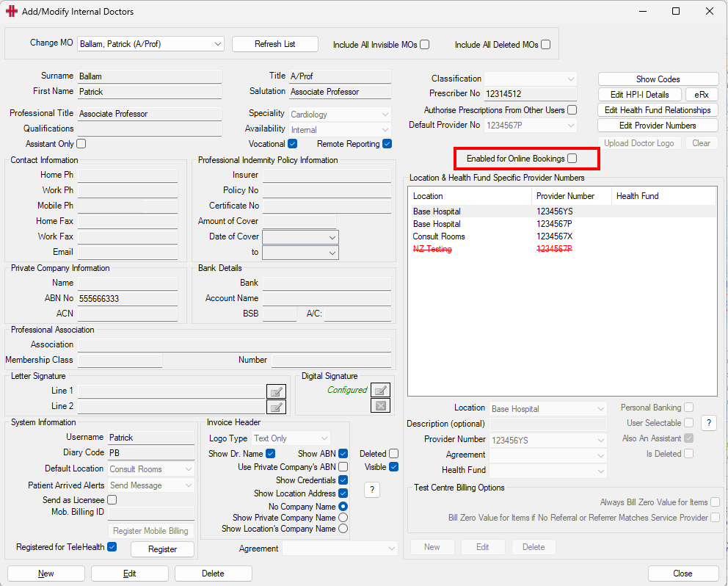The height and width of the screenshot is (586, 728).
Task: Toggle Show ABN checkbox
Action: tap(343, 454)
